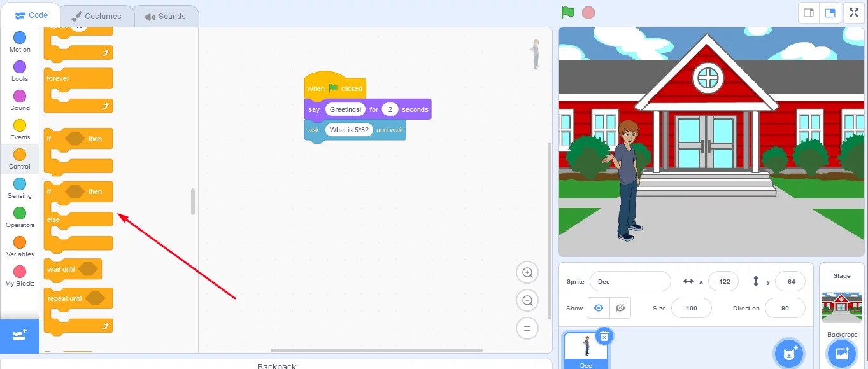The image size is (868, 369).
Task: Hide the Dee sprite with slashed-eye toggle
Action: coord(620,308)
